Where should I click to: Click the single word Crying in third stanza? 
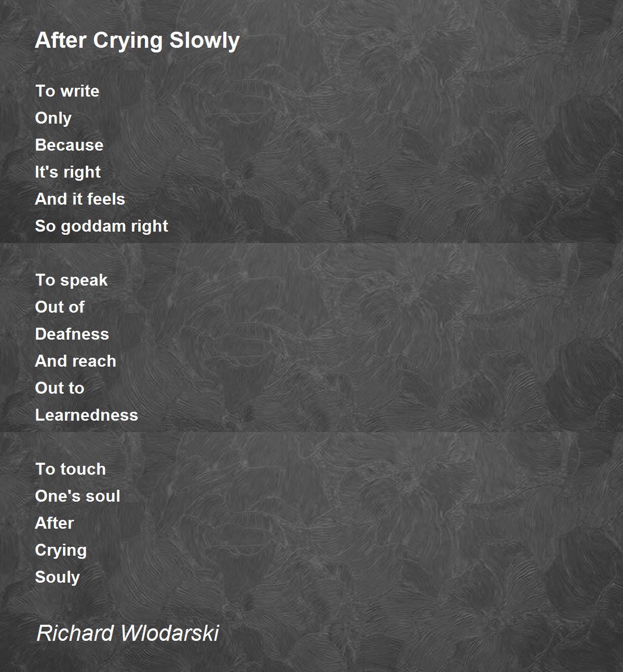(61, 550)
